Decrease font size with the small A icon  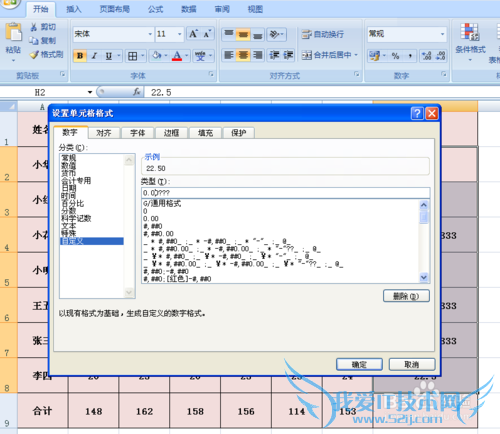(x=207, y=34)
